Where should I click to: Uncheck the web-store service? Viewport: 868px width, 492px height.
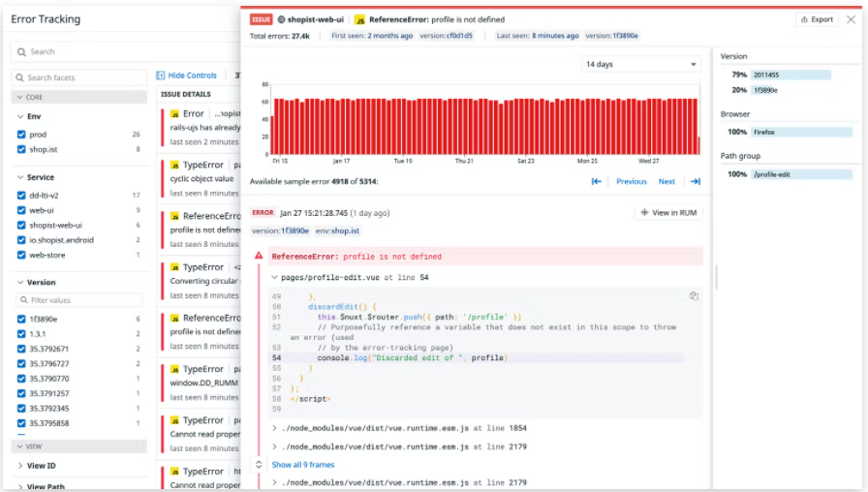click(21, 255)
